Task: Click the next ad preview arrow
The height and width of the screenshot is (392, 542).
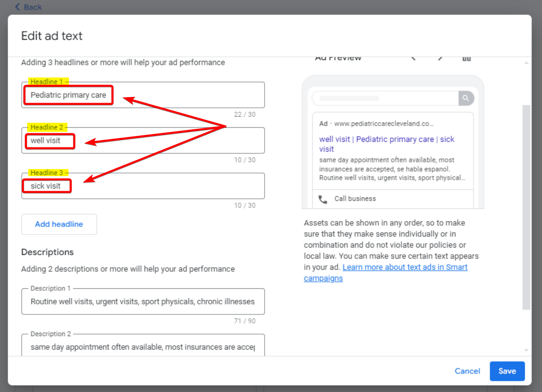Action: click(440, 58)
